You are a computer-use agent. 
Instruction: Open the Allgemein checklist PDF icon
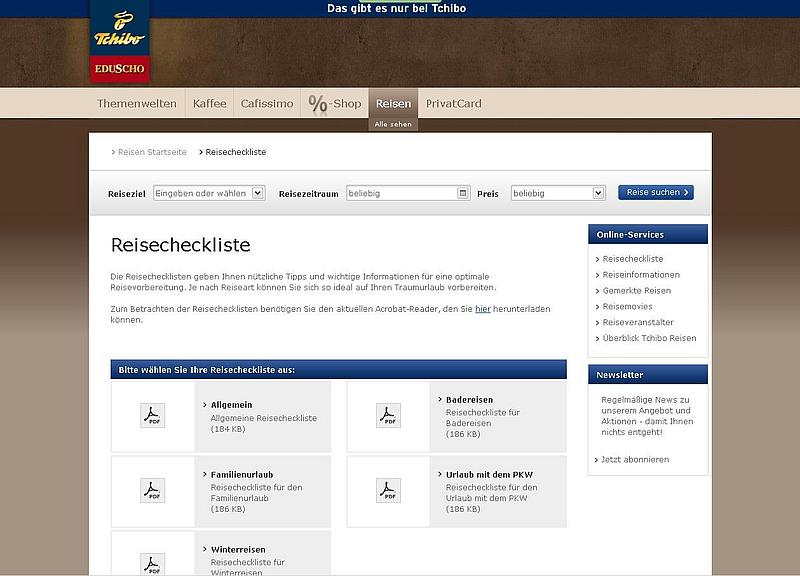(x=153, y=415)
